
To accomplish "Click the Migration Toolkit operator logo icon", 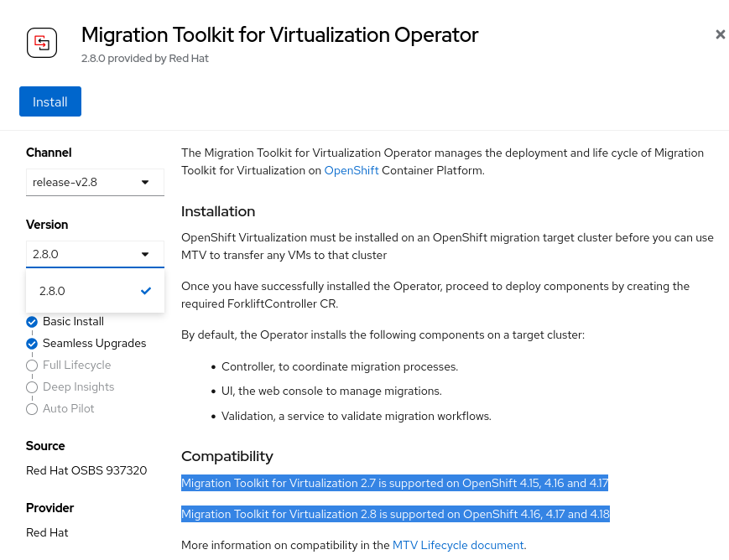I will click(42, 42).
